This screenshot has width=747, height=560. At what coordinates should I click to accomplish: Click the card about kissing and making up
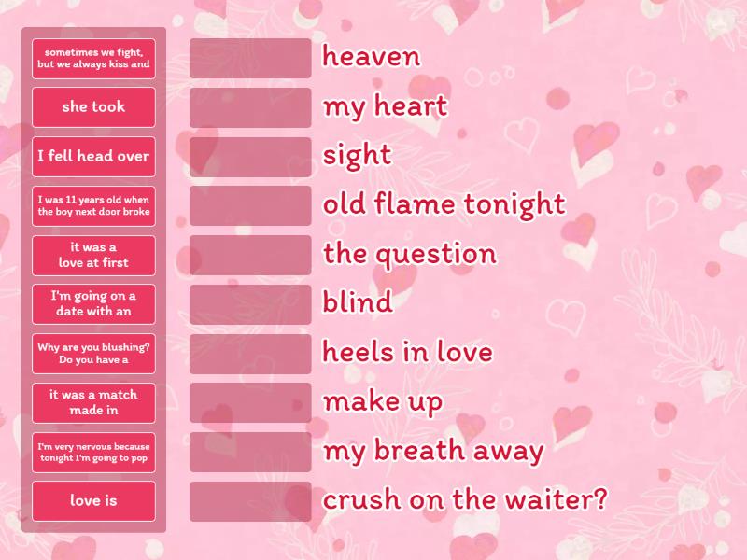pyautogui.click(x=92, y=57)
